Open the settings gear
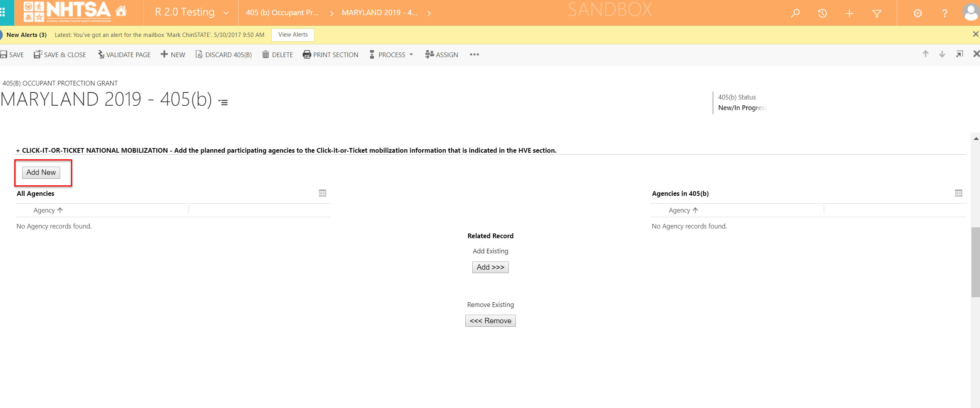This screenshot has width=980, height=408. (918, 14)
